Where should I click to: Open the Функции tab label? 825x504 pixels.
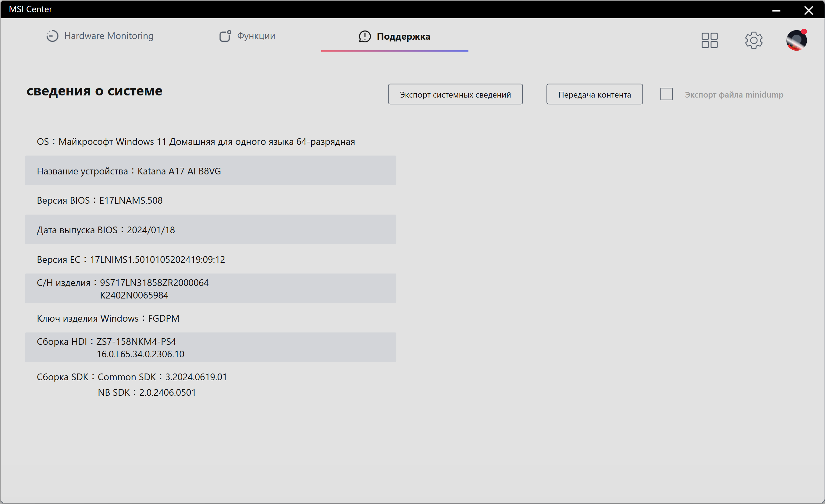tap(256, 36)
